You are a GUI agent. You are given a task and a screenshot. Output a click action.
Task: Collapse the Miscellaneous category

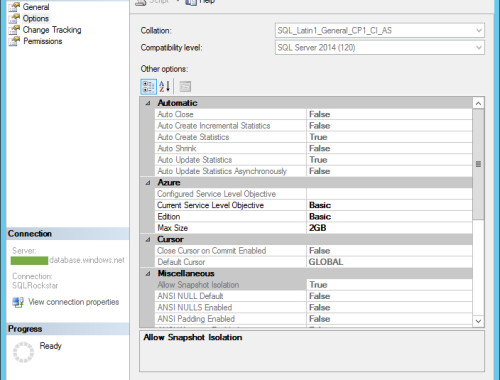(148, 274)
